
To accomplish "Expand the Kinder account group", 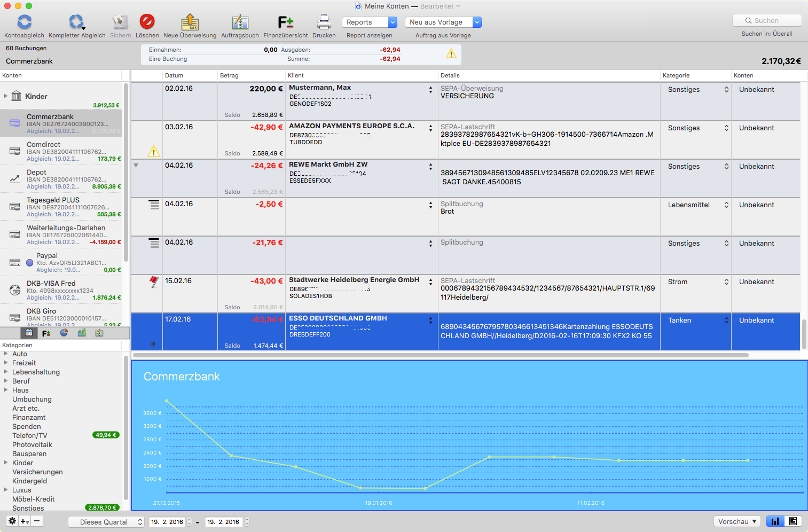I will pyautogui.click(x=6, y=96).
